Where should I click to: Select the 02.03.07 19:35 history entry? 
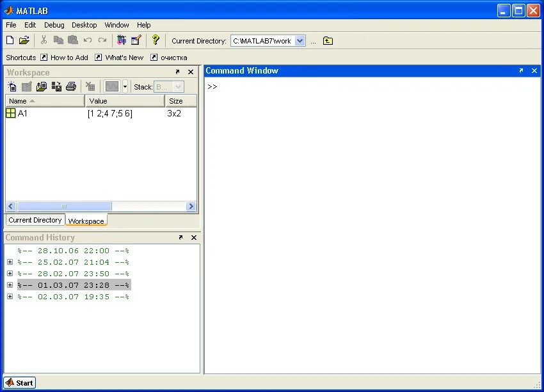(73, 297)
